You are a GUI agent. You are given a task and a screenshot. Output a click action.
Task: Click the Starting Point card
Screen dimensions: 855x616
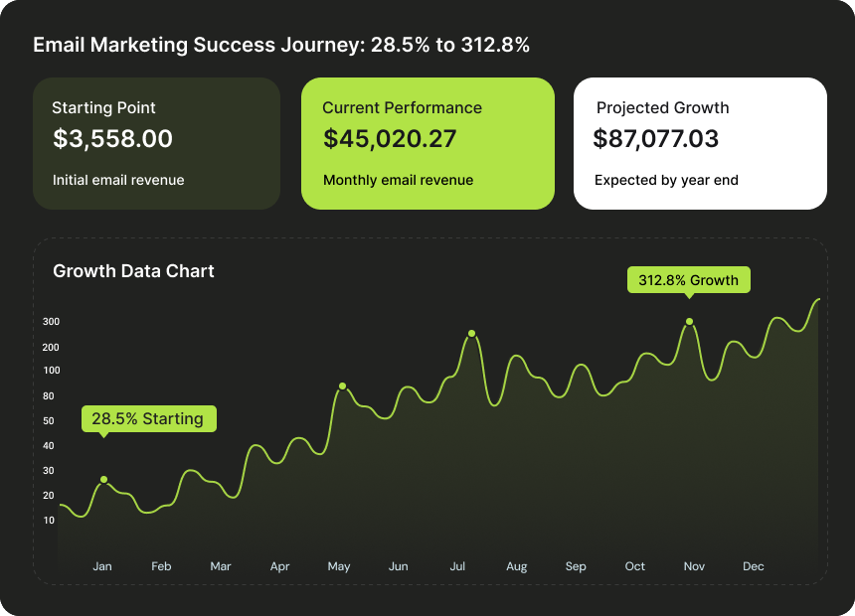156,143
